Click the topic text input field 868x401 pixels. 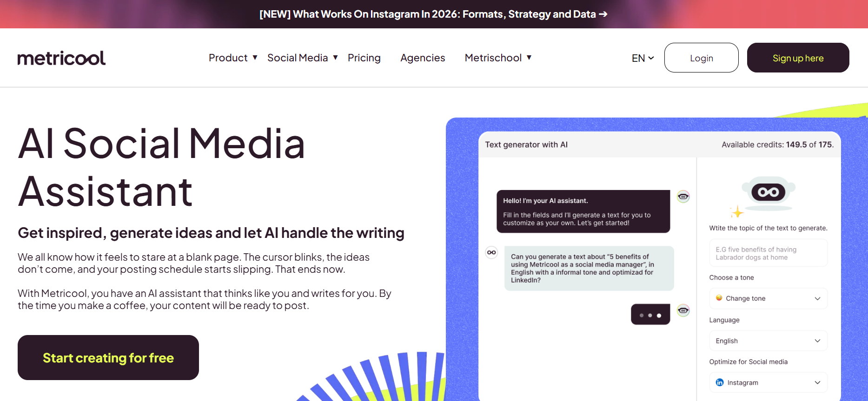click(768, 253)
